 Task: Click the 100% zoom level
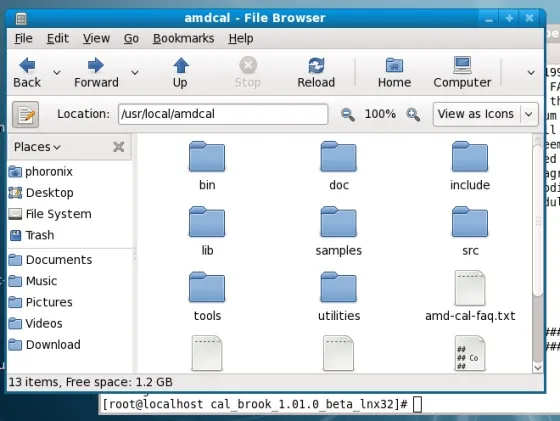tap(380, 114)
